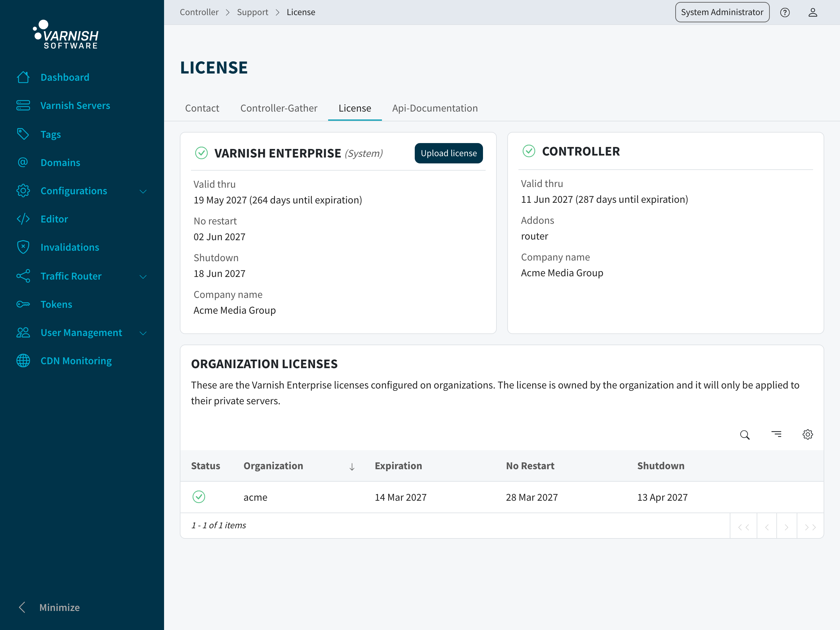Screen dimensions: 840x630
Task: Sort by the Expiration column header
Action: pyautogui.click(x=398, y=466)
